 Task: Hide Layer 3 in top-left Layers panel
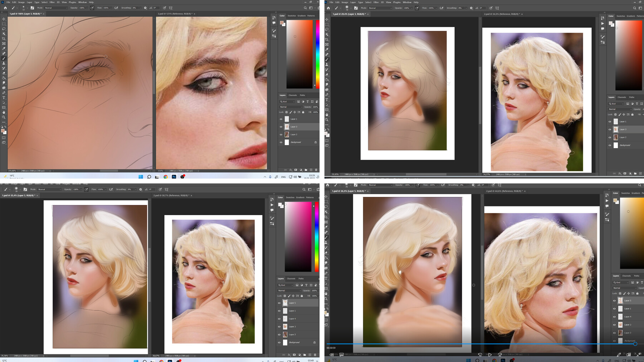(x=281, y=127)
